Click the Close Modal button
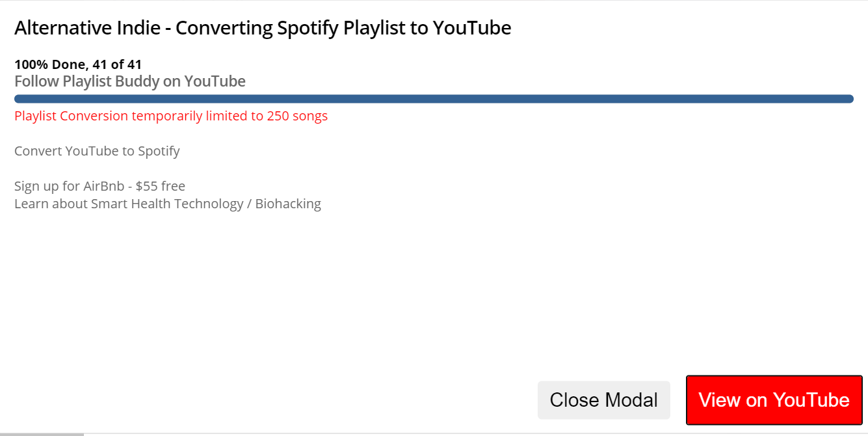Viewport: 868px width, 436px height. (603, 400)
